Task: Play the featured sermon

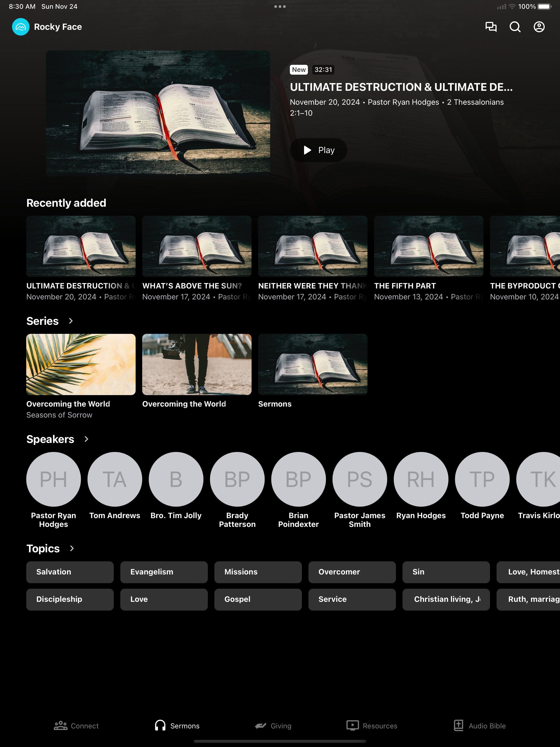Action: click(319, 150)
